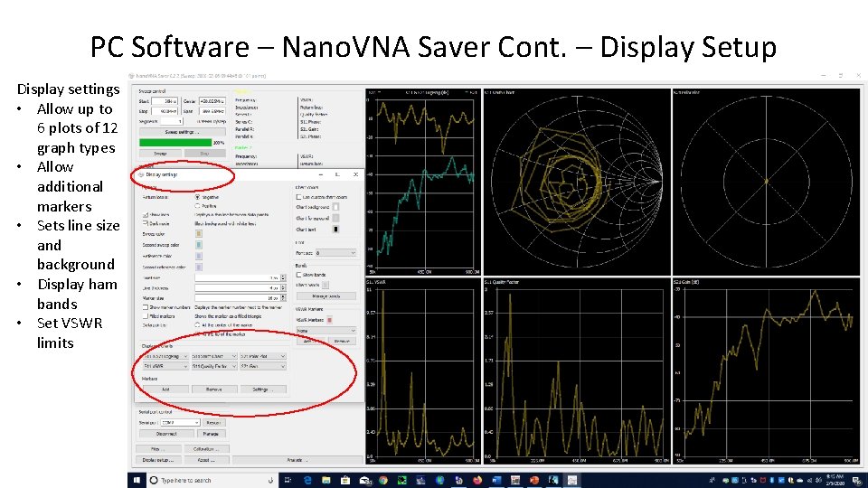Select the Negative return loss radio button

[197, 197]
